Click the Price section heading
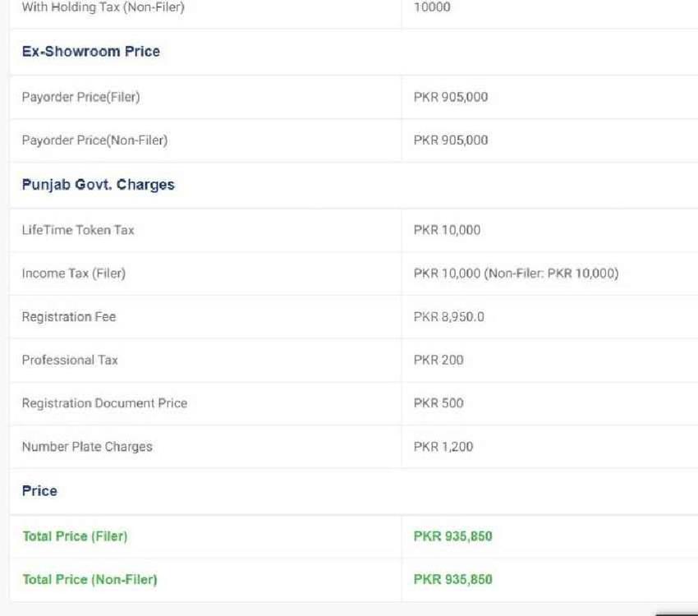The width and height of the screenshot is (698, 616). (x=39, y=491)
